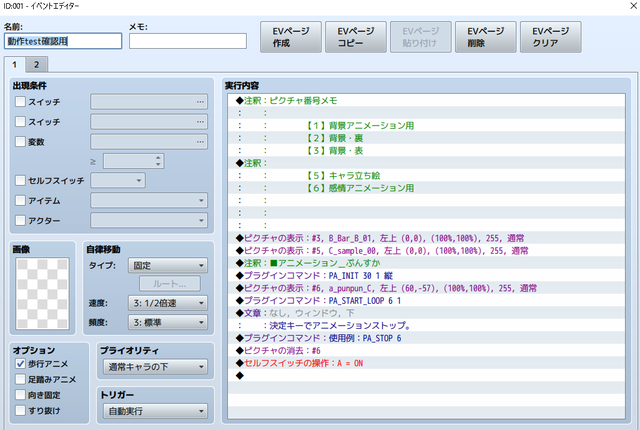Select 決定キーでアニメーションストップ。 text line

(x=426, y=326)
